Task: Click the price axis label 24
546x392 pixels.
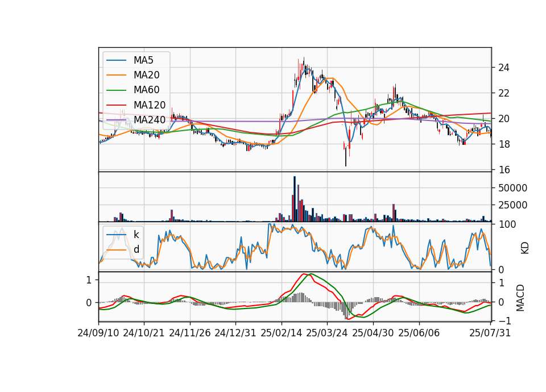Action: [504, 68]
